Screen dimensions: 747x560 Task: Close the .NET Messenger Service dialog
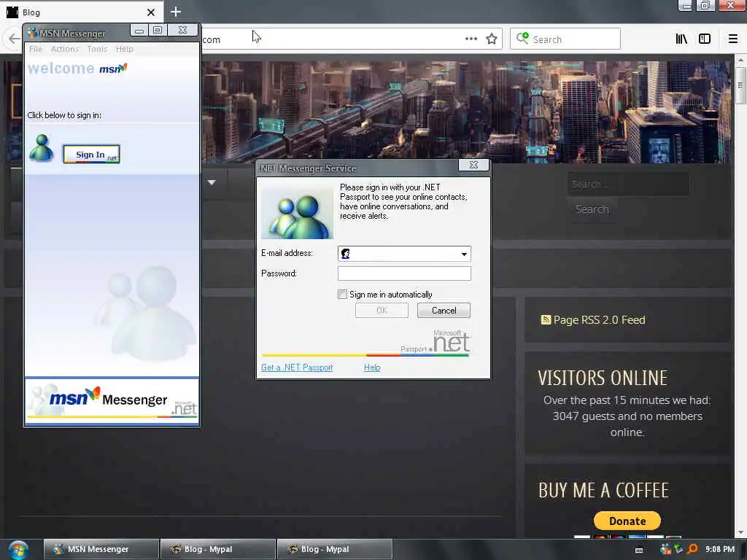[473, 165]
